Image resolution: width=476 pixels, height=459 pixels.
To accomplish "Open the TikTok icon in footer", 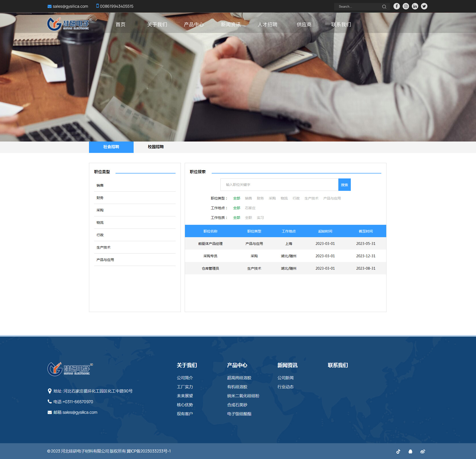I will tap(398, 451).
